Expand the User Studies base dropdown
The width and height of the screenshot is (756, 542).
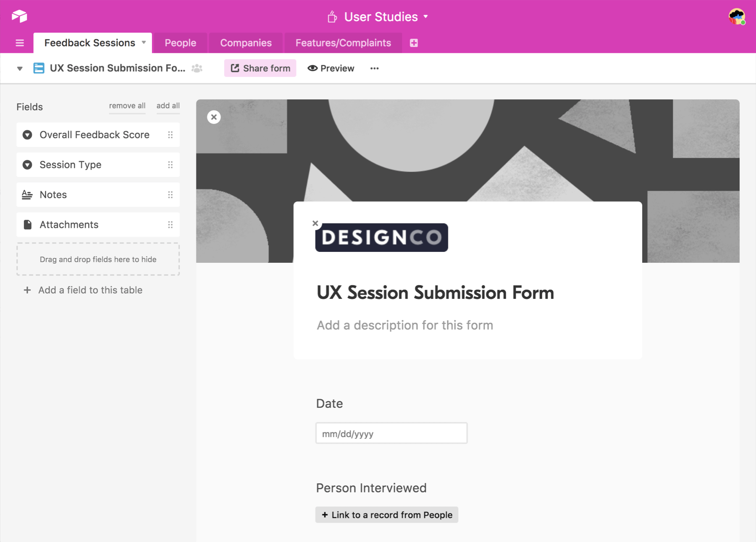click(425, 17)
